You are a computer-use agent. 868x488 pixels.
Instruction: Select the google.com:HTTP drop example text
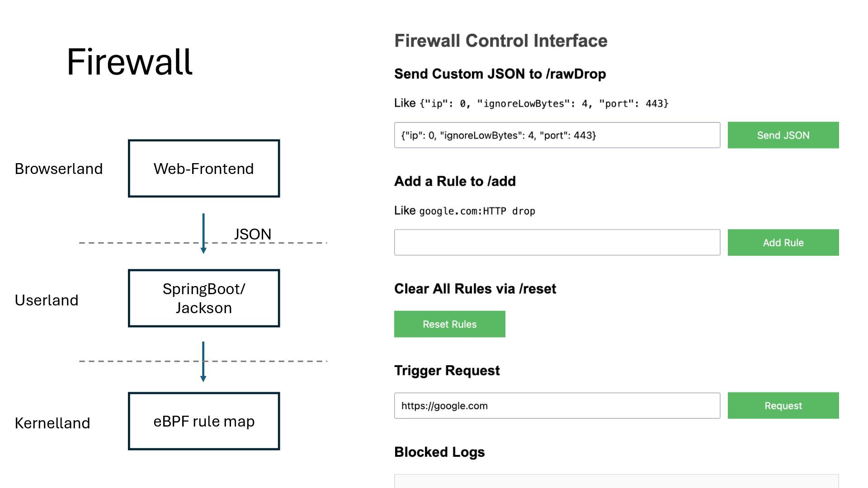(x=477, y=211)
